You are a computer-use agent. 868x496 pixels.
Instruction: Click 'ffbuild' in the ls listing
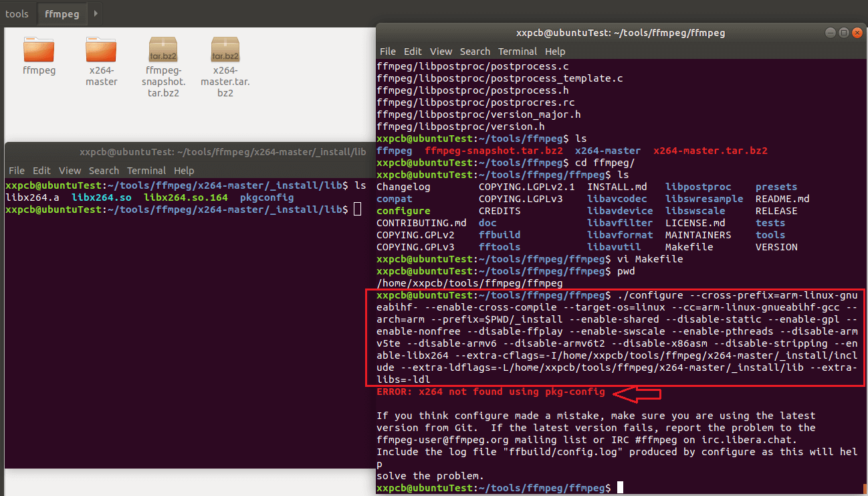coord(500,235)
